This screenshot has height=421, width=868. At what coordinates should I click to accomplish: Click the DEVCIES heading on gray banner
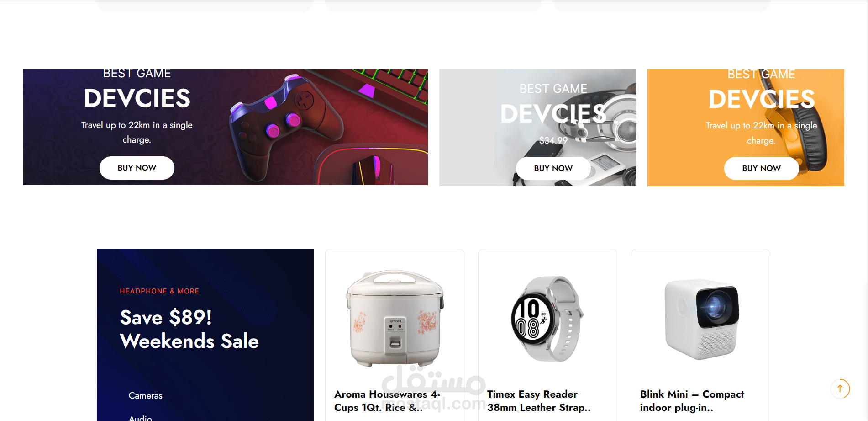553,113
